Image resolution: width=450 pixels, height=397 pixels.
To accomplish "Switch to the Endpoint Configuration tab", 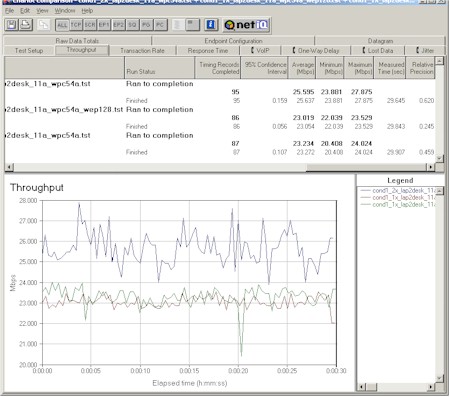I will coord(233,41).
